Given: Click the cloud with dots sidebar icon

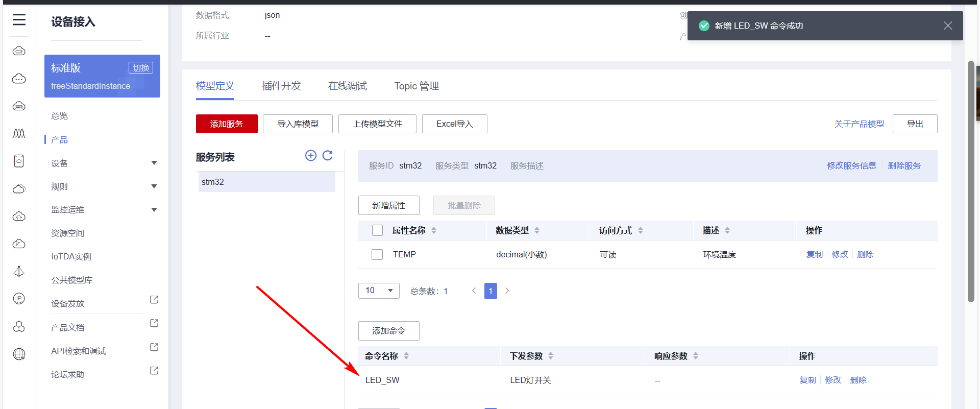Looking at the screenshot, I should tap(19, 79).
